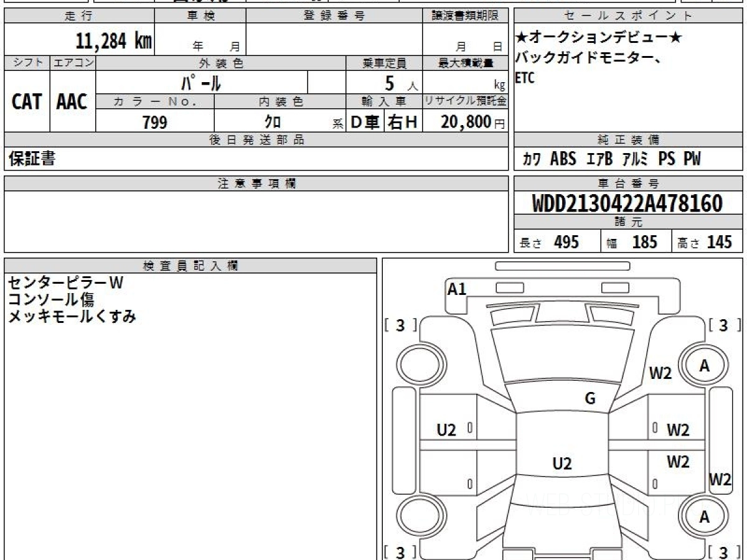
Task: Select the クロ interior color value
Action: [273, 123]
